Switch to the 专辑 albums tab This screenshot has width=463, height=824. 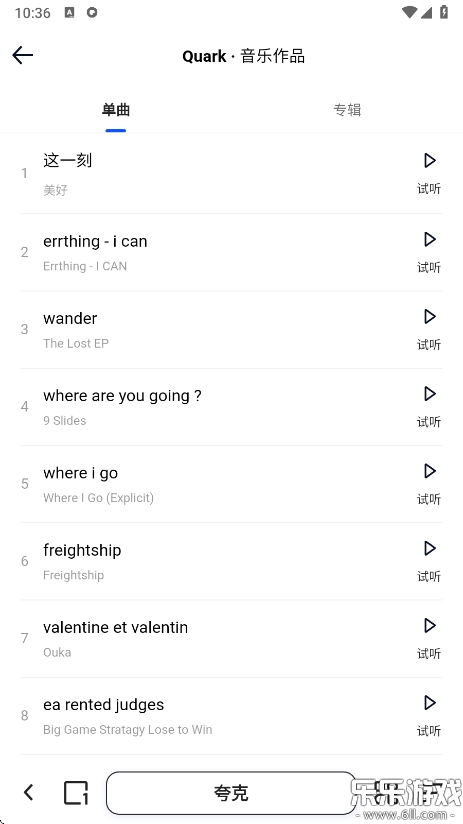click(x=347, y=110)
